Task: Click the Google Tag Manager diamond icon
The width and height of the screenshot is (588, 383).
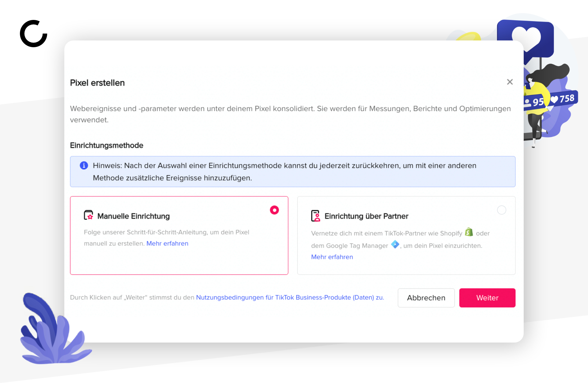Action: (x=395, y=245)
